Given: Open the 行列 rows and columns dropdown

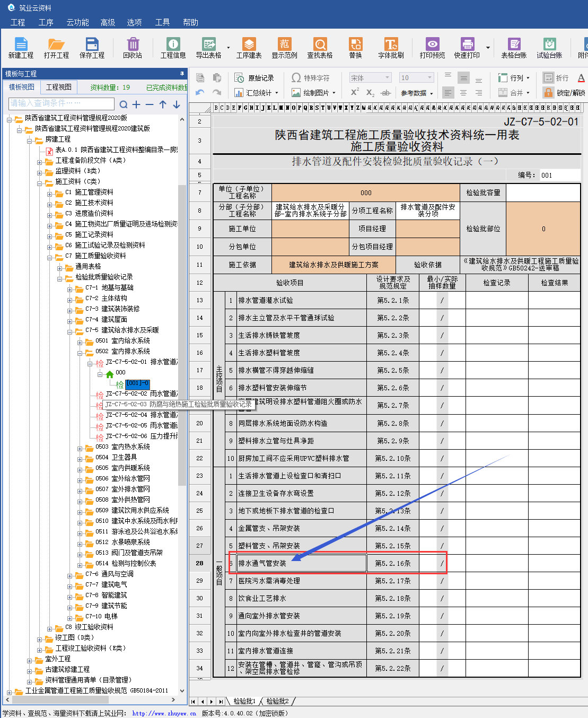Looking at the screenshot, I should 514,78.
